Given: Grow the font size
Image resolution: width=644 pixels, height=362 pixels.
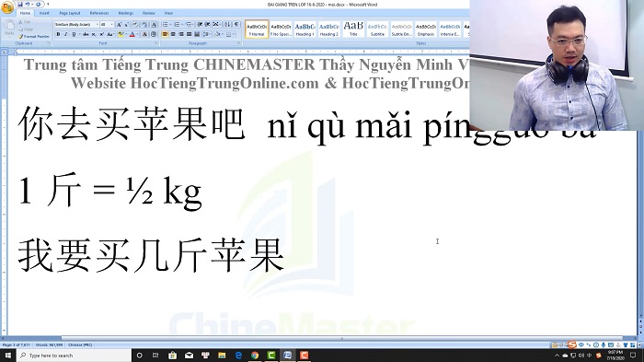Looking at the screenshot, I should [x=119, y=25].
